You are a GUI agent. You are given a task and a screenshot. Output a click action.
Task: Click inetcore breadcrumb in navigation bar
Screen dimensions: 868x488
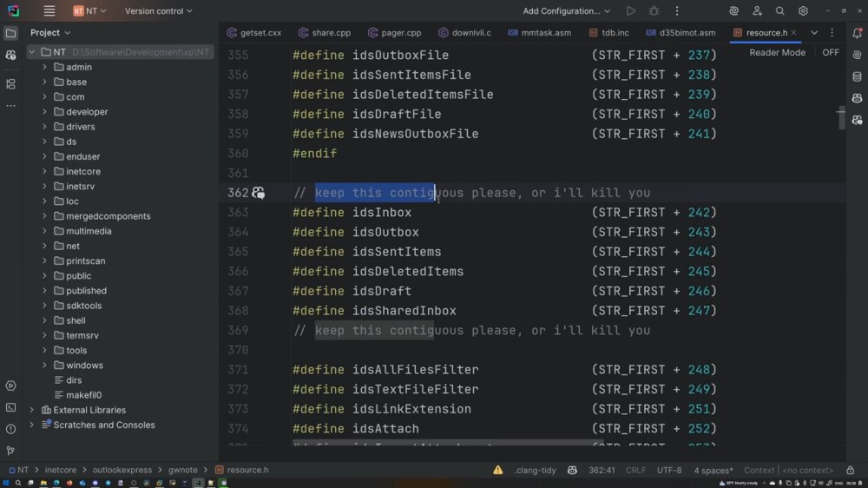[61, 470]
